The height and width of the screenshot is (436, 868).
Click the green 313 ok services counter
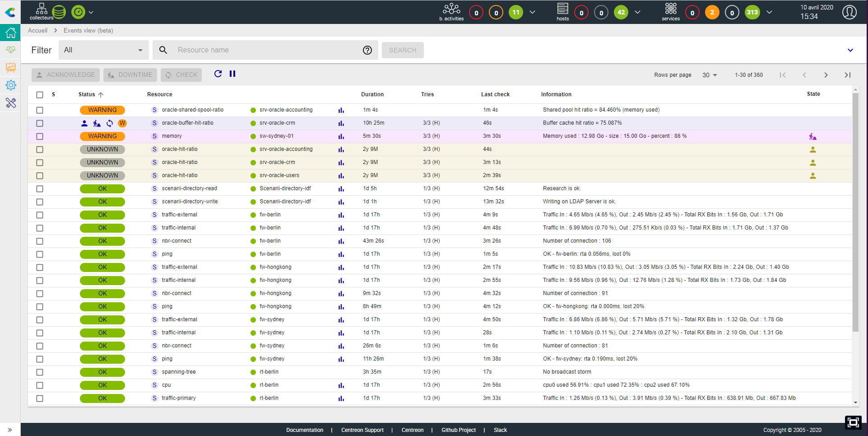752,12
